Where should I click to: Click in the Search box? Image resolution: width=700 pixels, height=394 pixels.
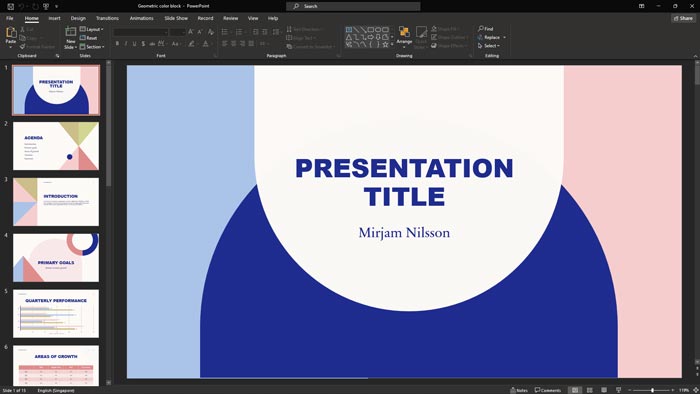[x=353, y=6]
